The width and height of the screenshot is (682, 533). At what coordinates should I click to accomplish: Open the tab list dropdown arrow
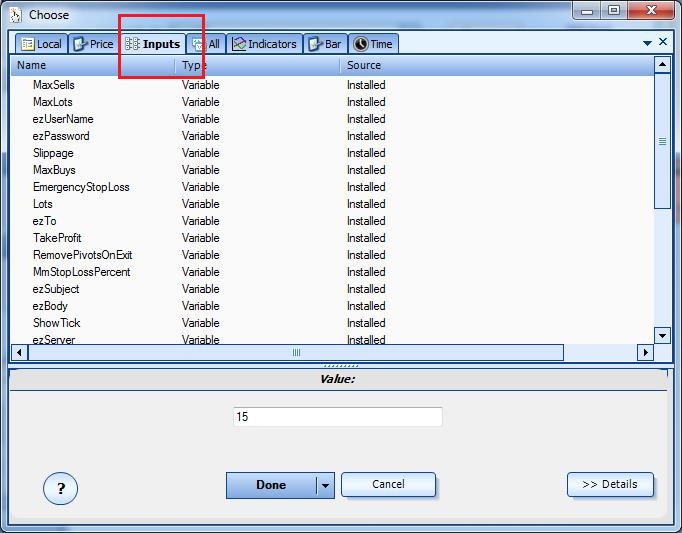(647, 43)
